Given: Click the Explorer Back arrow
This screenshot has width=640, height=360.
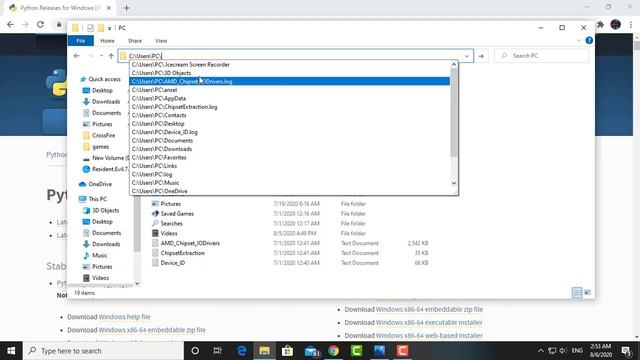Looking at the screenshot, I should (x=77, y=56).
